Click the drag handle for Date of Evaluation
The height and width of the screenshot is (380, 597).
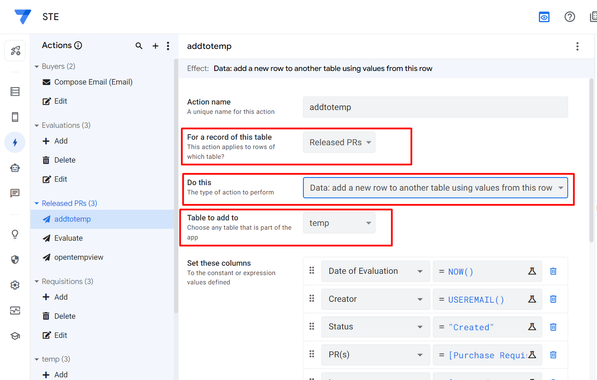pos(312,270)
